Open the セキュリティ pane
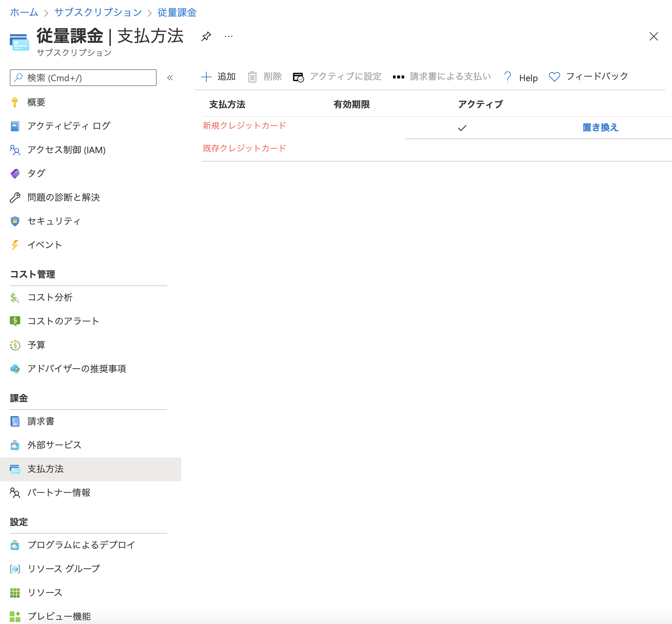The image size is (672, 624). pos(53,221)
